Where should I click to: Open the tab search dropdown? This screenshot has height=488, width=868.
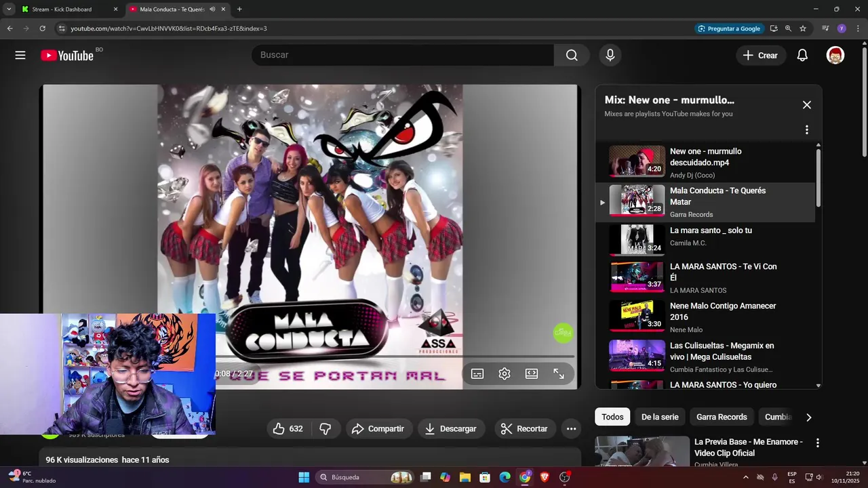coord(8,9)
